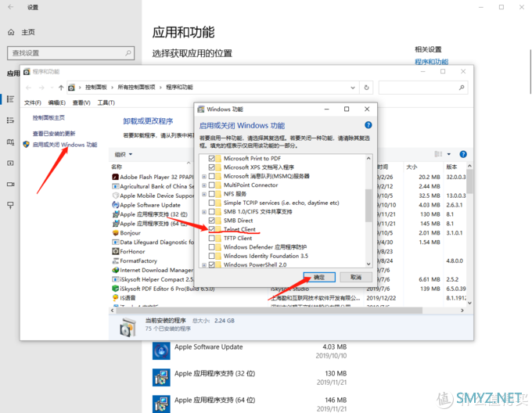The width and height of the screenshot is (532, 413).
Task: Click the control panel icon in address bar
Action: (71, 88)
